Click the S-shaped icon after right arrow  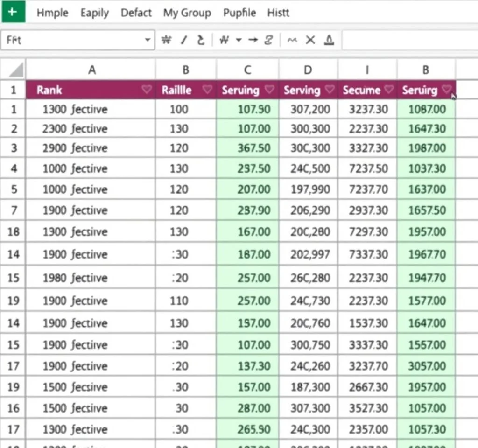pos(268,40)
